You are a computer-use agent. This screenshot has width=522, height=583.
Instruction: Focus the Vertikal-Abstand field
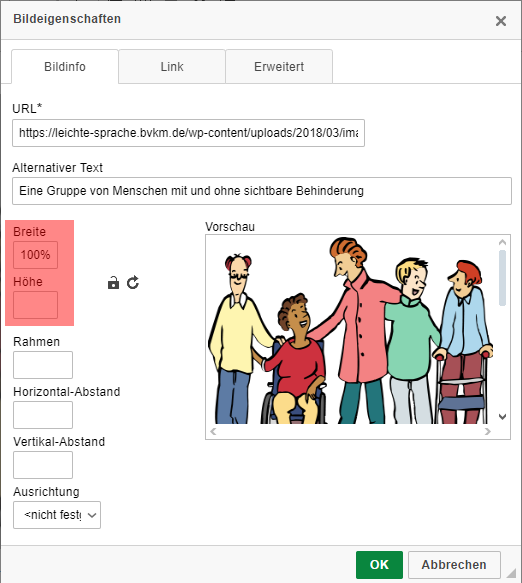pos(43,465)
